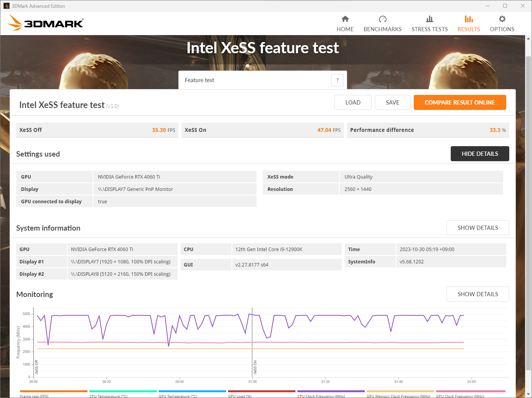
Task: Toggle the teal CPU Temperature legend bar
Action: [x=123, y=391]
